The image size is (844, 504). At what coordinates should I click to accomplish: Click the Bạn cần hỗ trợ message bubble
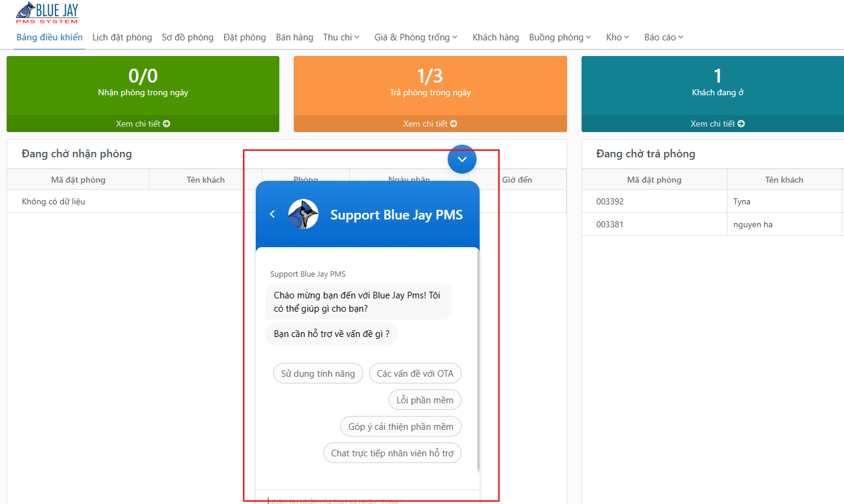331,333
